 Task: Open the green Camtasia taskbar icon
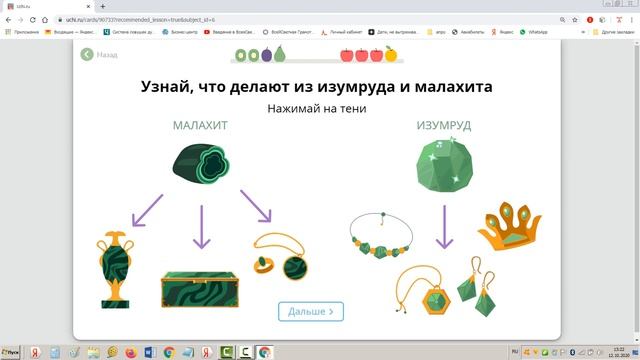227,352
